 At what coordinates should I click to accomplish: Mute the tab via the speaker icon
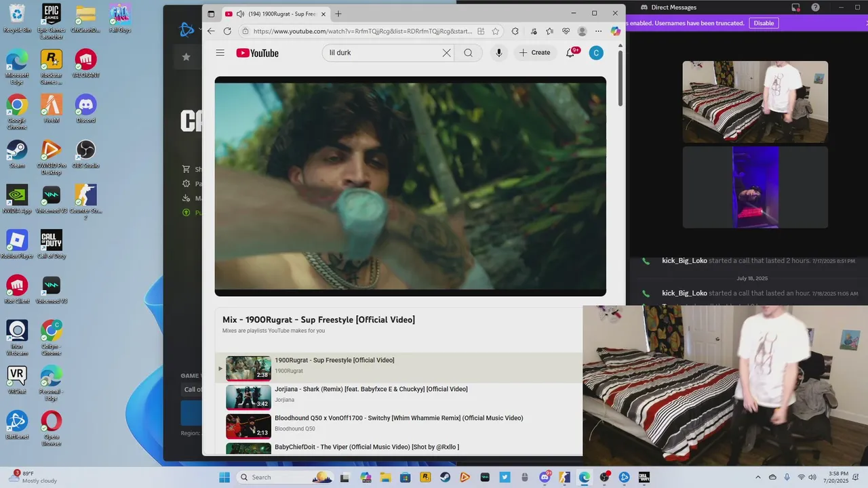coord(240,14)
